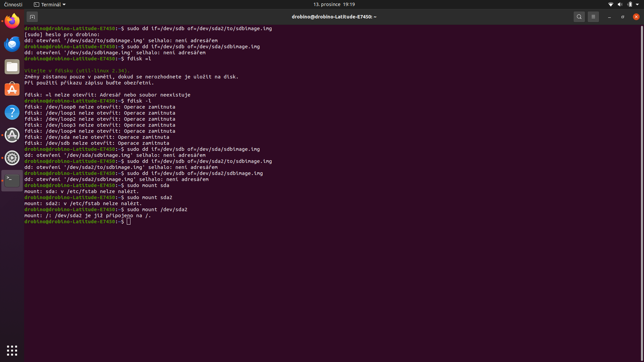Open Ubuntu Software from the dock

coord(12,89)
